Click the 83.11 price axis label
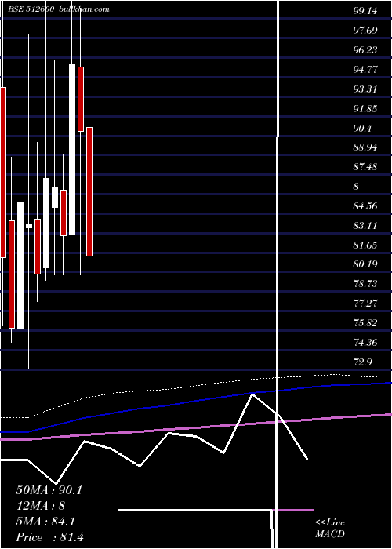392x549 pixels. click(365, 226)
